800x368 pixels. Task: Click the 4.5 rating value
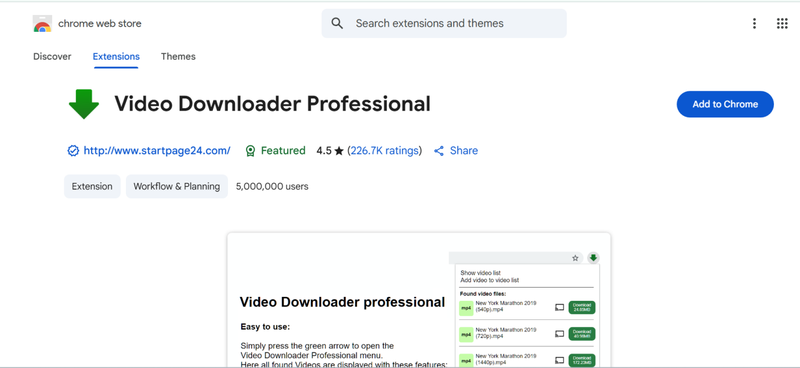[x=323, y=151]
